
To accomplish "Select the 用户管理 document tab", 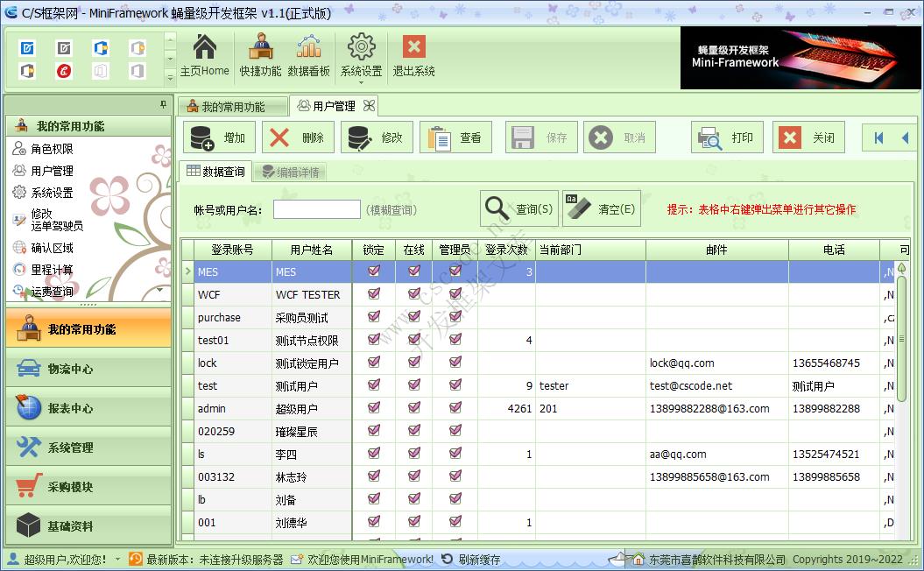I will click(x=334, y=104).
